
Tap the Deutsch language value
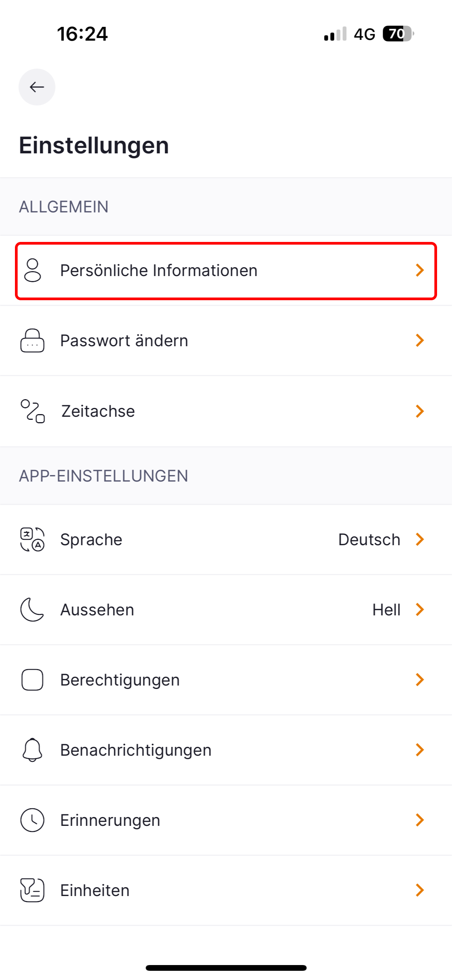(x=369, y=539)
